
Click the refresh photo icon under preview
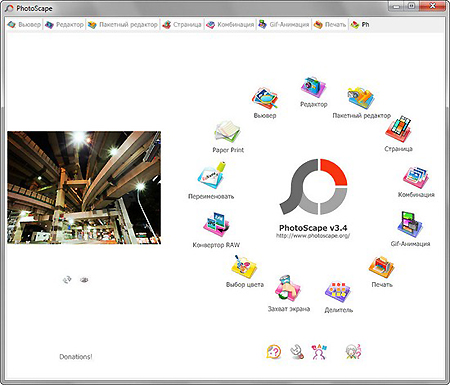(x=67, y=280)
